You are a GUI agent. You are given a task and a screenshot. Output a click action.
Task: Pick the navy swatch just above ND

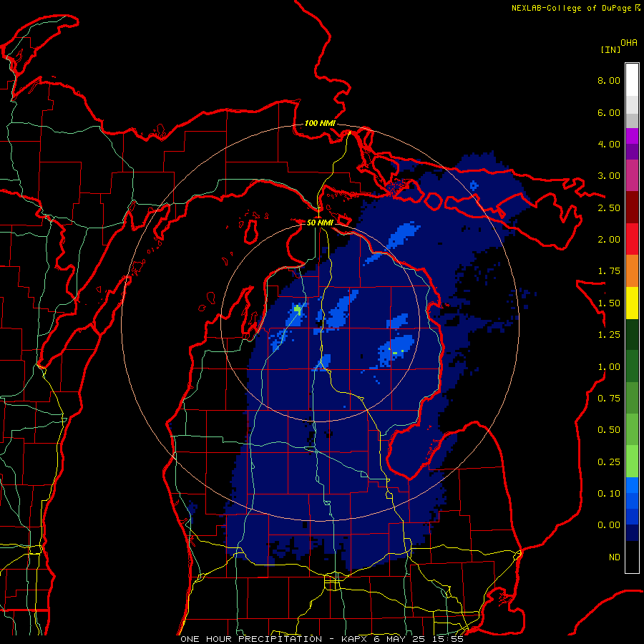pos(632,533)
